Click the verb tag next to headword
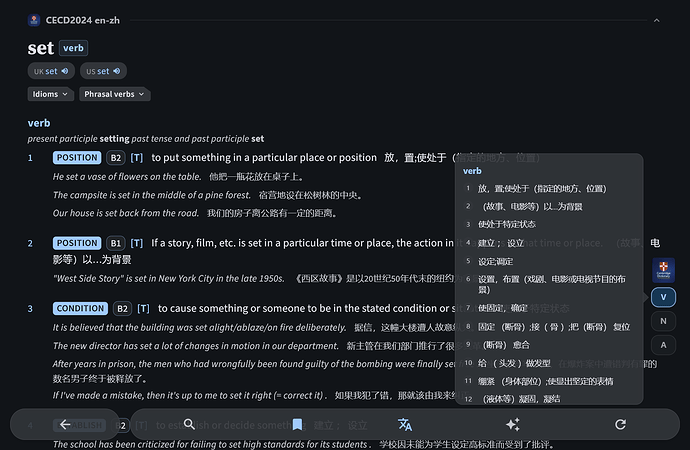 [x=74, y=48]
